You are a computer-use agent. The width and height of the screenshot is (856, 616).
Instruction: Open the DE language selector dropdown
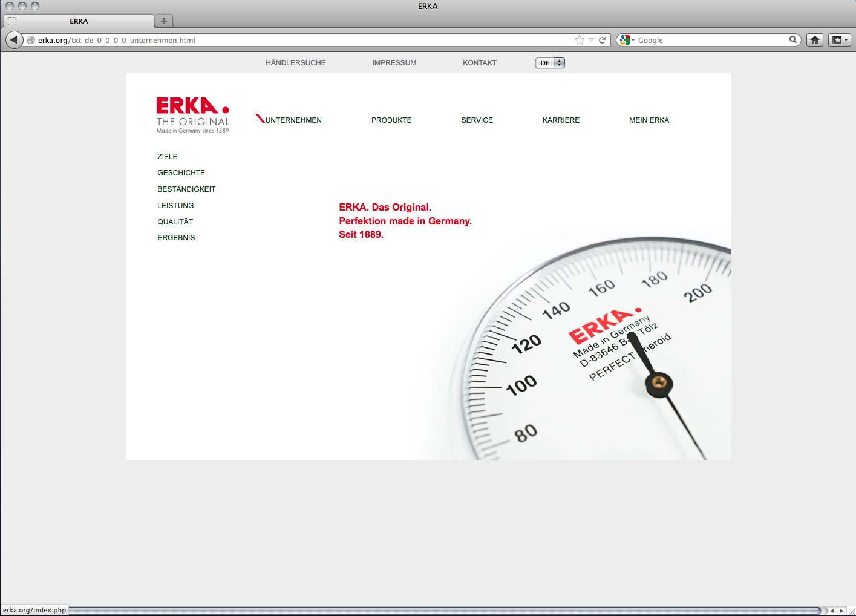coord(550,63)
